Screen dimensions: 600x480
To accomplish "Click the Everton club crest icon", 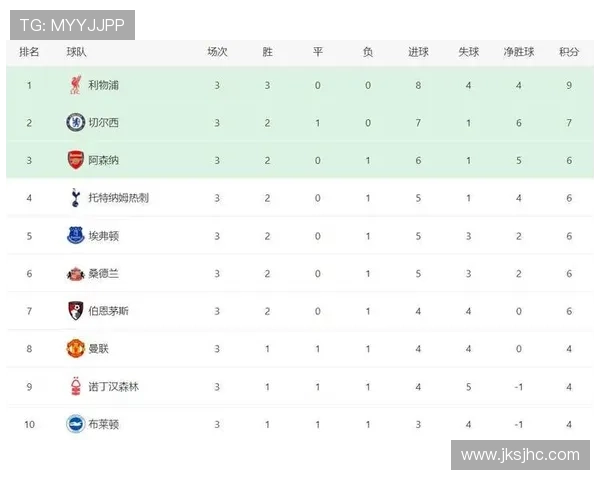I will [76, 236].
